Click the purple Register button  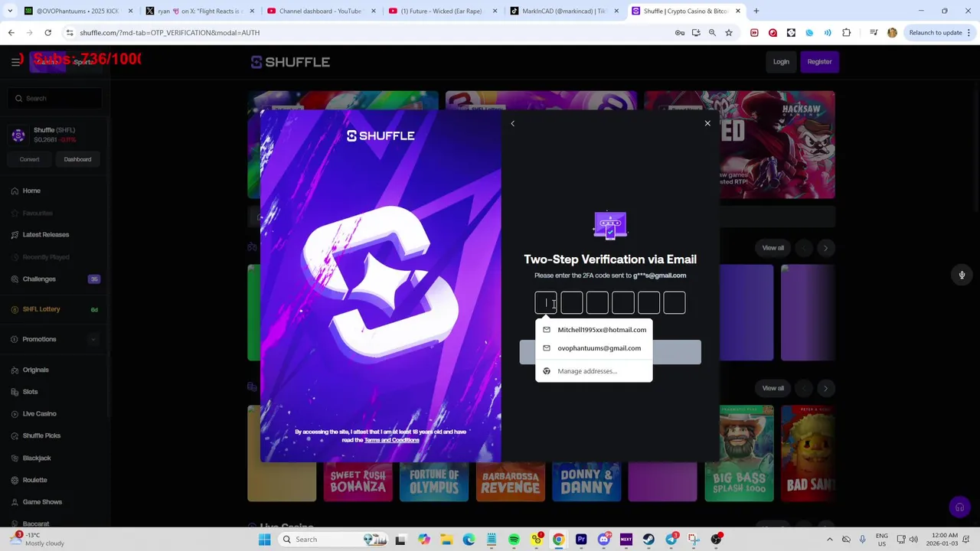point(819,62)
